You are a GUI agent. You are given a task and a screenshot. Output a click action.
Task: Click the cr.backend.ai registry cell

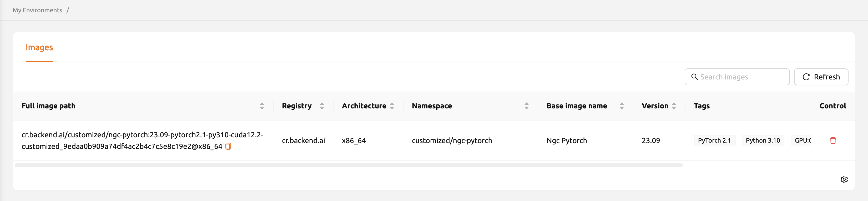[x=303, y=141]
